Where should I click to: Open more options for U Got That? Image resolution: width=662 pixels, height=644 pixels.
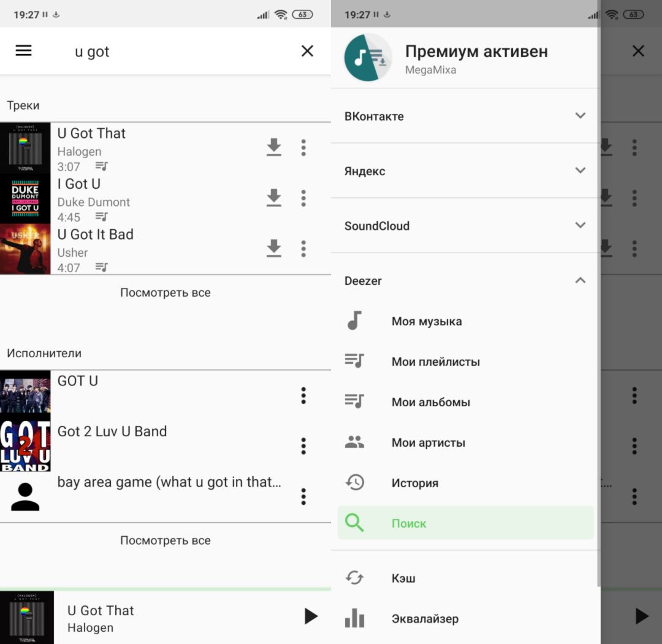click(303, 148)
